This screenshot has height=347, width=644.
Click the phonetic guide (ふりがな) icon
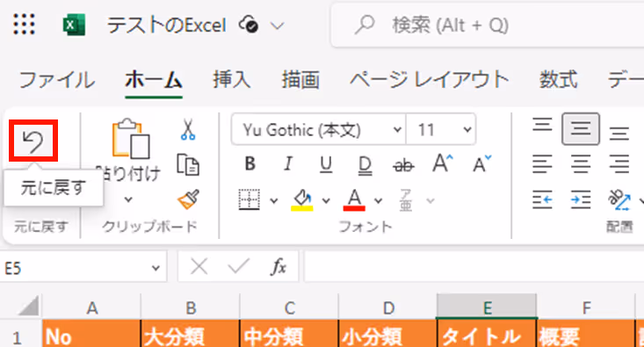[406, 200]
